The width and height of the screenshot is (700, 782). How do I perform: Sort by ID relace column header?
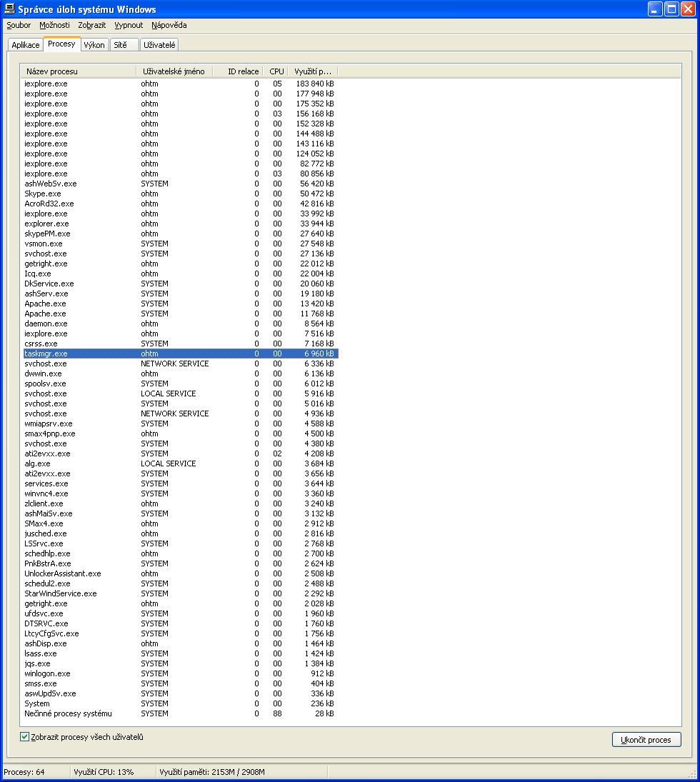point(239,71)
